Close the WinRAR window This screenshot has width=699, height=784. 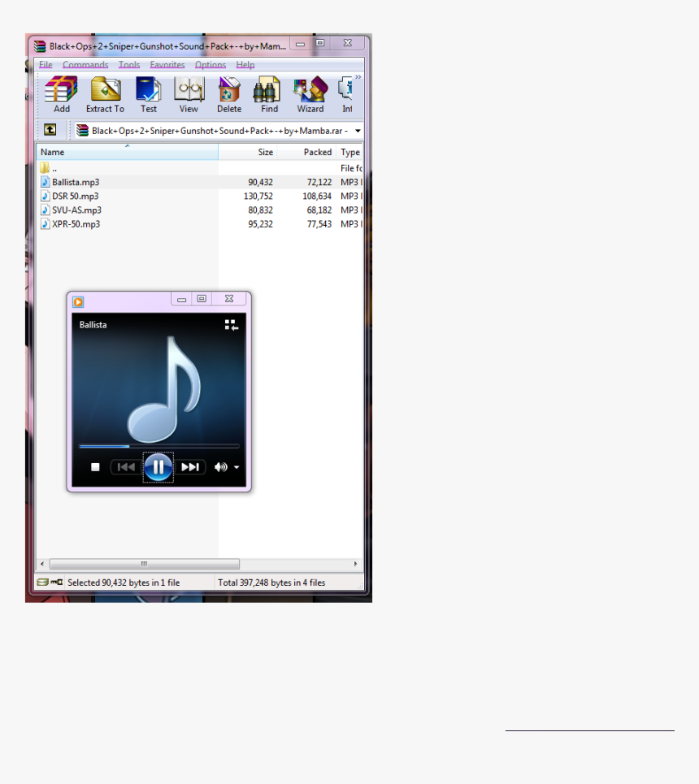tap(348, 44)
